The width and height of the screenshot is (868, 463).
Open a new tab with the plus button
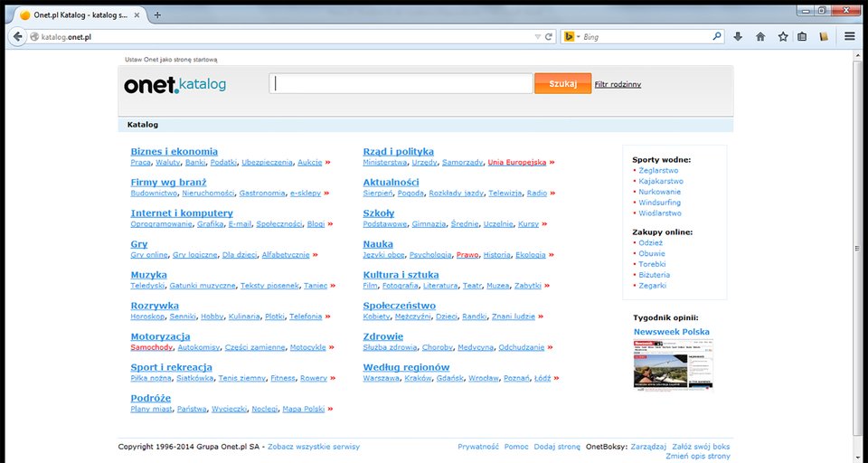pos(157,15)
